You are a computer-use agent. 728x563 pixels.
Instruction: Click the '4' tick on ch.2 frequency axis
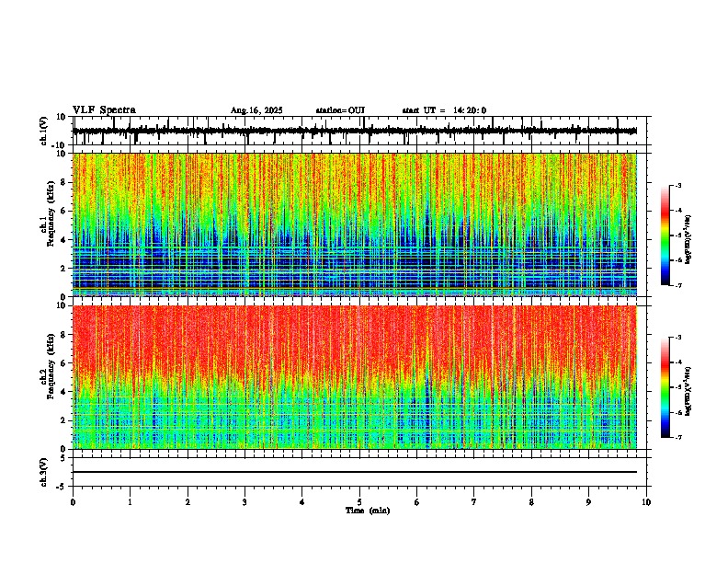pos(63,392)
